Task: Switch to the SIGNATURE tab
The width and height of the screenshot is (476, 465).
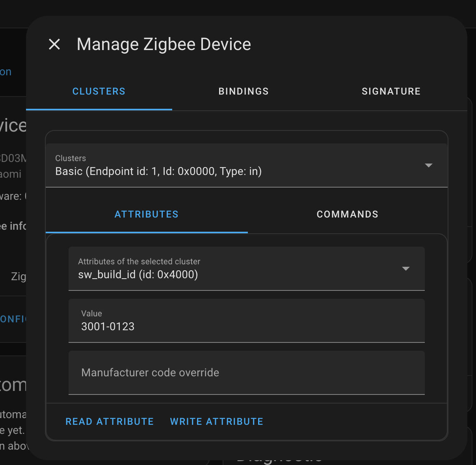Action: click(x=391, y=91)
